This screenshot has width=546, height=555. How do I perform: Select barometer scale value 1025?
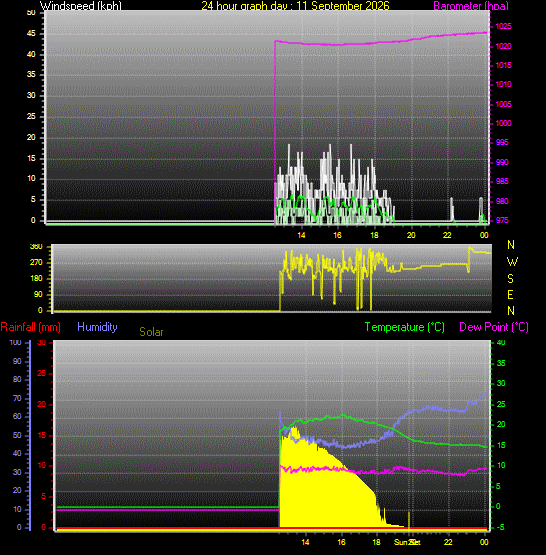(x=503, y=27)
